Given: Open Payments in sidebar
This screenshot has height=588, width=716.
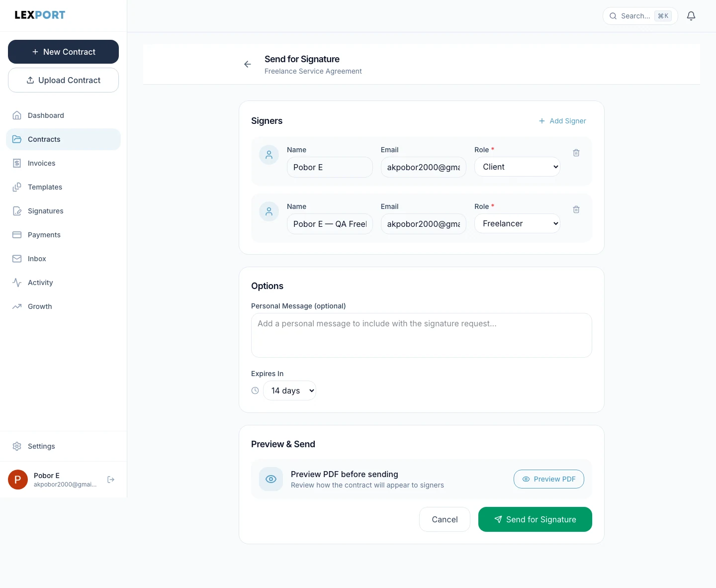Looking at the screenshot, I should 63,235.
